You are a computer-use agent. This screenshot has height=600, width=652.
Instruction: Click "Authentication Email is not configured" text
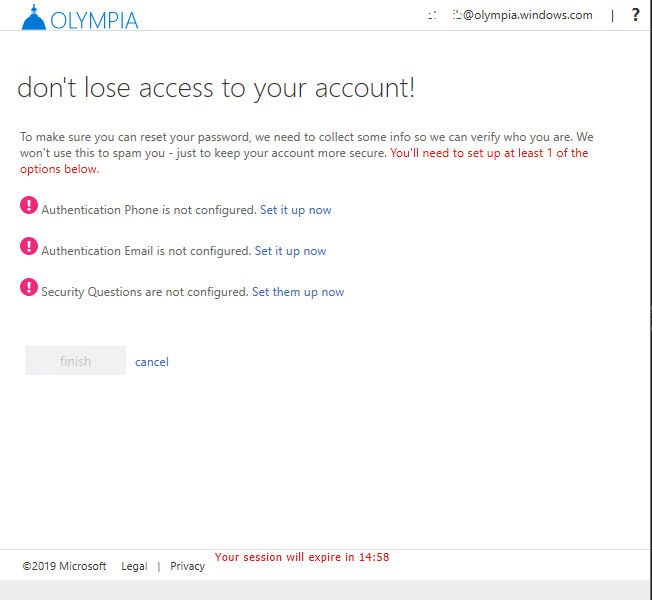click(146, 251)
